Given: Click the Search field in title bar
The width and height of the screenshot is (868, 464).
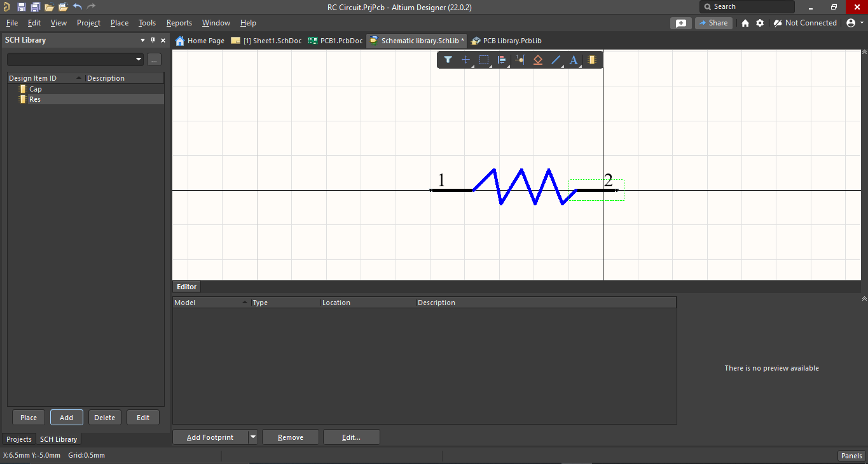Looking at the screenshot, I should pos(747,7).
